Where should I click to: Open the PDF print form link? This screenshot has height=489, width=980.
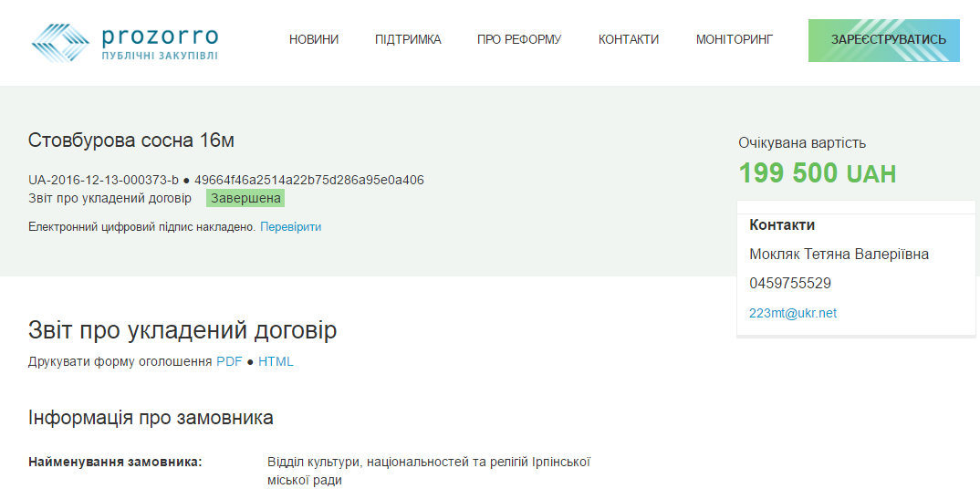pos(229,361)
